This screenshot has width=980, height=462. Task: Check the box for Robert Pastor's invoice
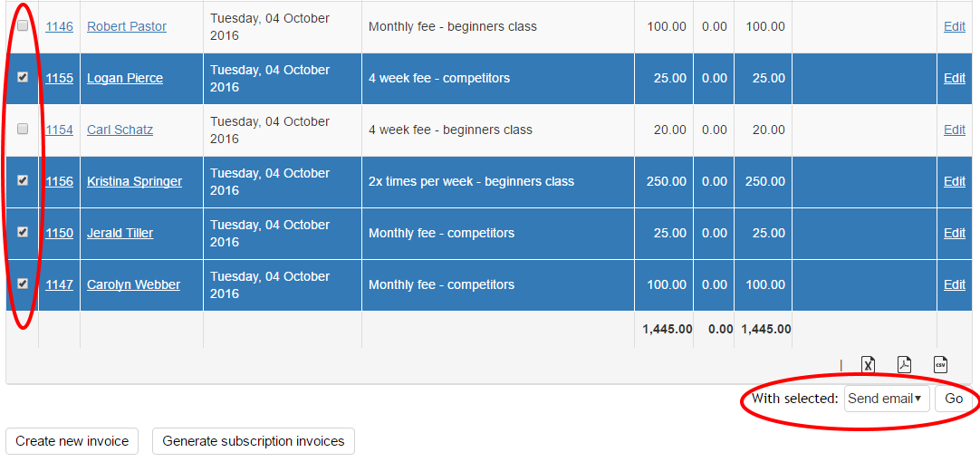pyautogui.click(x=23, y=26)
